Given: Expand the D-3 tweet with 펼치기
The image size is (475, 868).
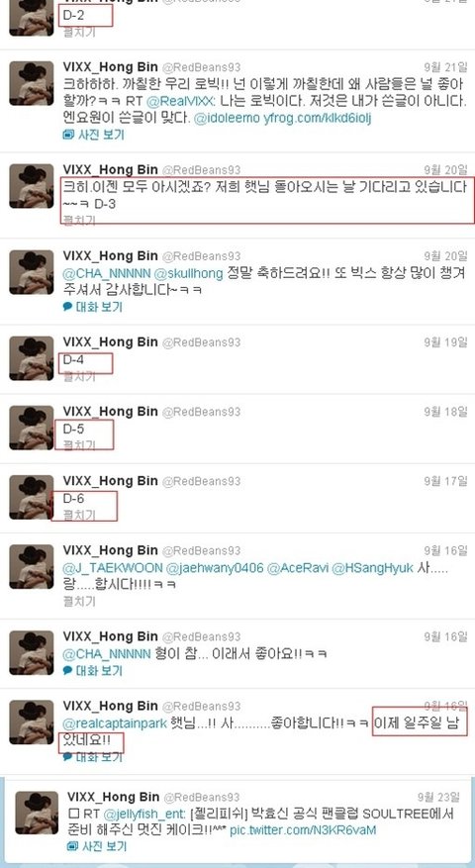Looking at the screenshot, I should point(79,221).
